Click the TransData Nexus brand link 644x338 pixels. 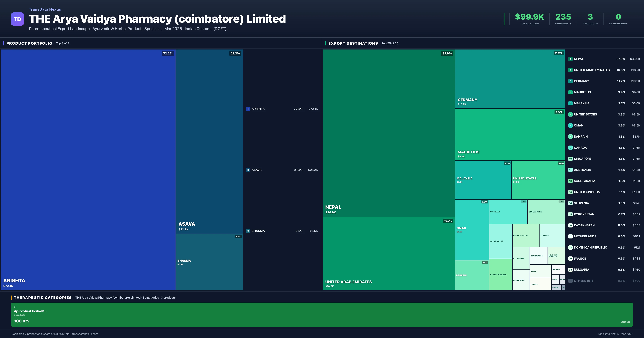(45, 9)
